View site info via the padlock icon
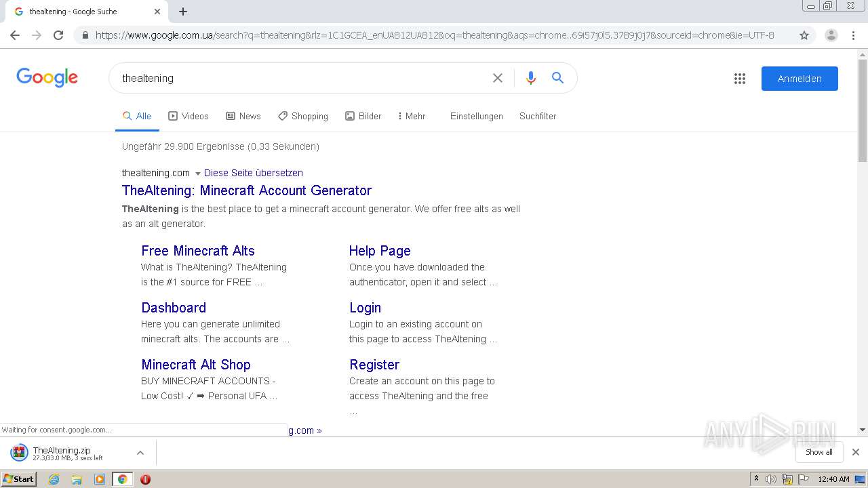 (85, 35)
